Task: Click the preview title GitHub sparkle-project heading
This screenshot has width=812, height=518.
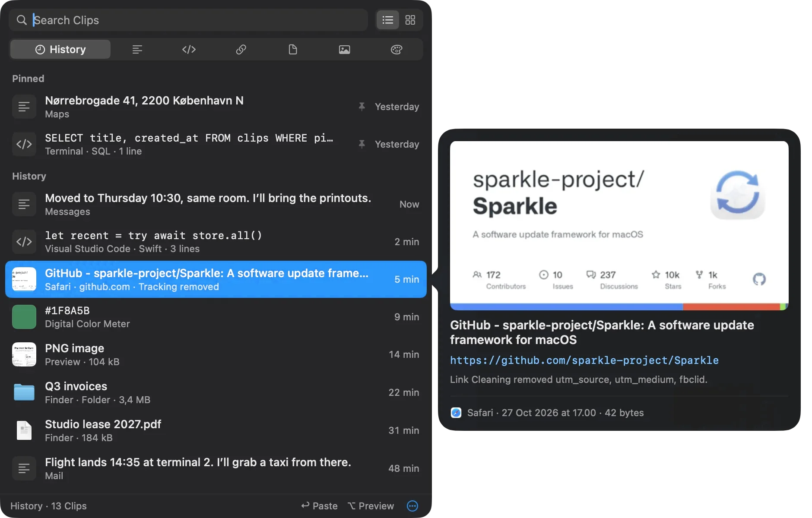Action: [602, 332]
